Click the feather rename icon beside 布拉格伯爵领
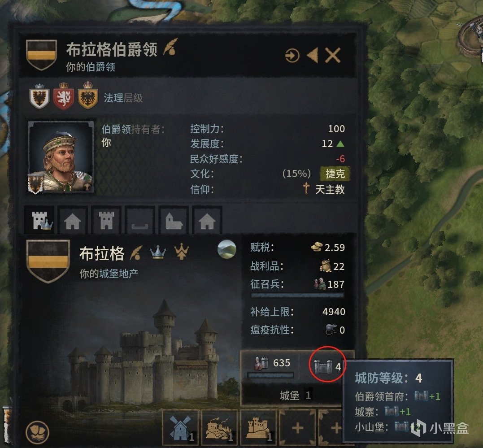This screenshot has height=448, width=483. 171,47
